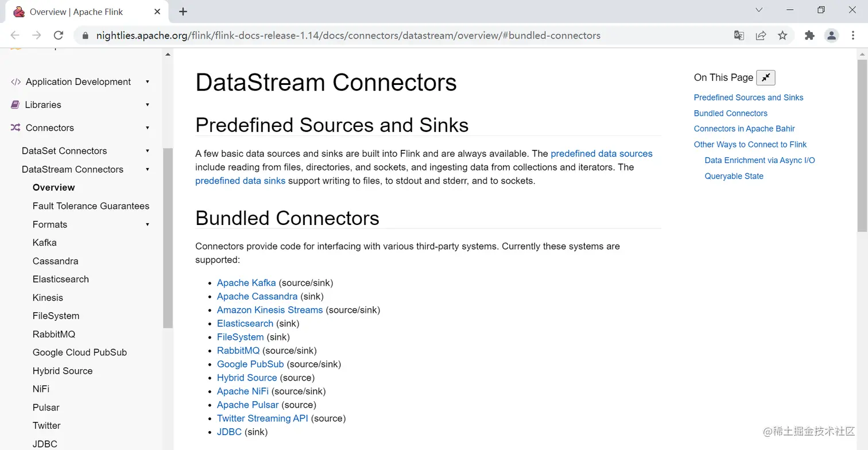Click the Connectors shuffle icon
This screenshot has height=450, width=868.
pos(16,128)
